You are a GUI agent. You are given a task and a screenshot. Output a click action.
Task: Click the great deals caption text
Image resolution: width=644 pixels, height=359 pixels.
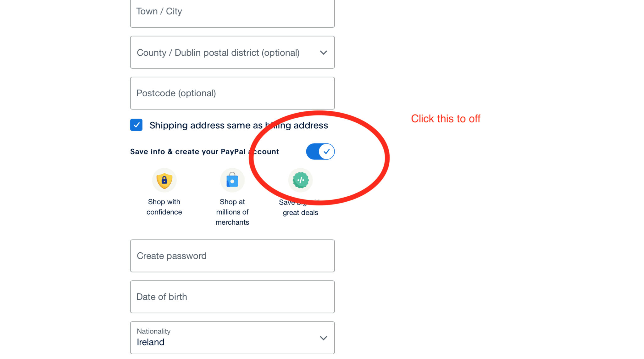click(x=300, y=213)
